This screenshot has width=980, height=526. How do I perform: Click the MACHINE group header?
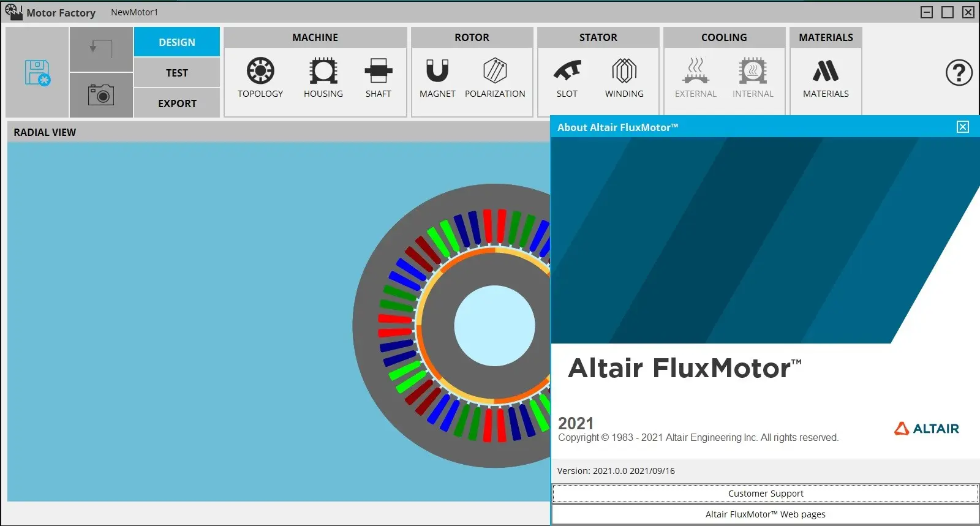pyautogui.click(x=315, y=37)
